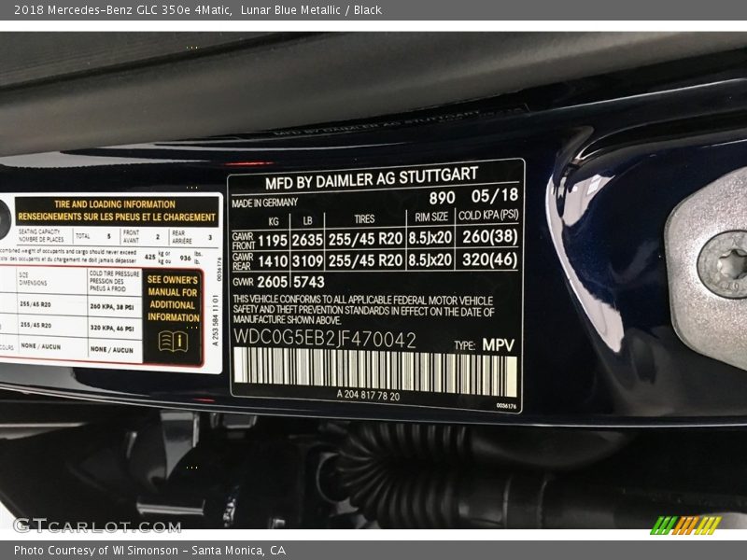Click 'SEE OWNER'S MANUAL FOR ADDITIONAL INFORMATION' text
This screenshot has height=560, width=747.
tap(173, 299)
